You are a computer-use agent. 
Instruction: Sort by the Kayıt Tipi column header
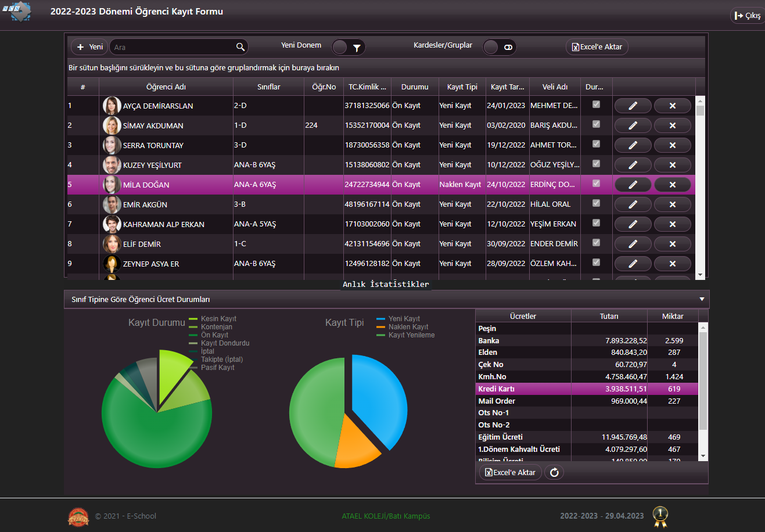pyautogui.click(x=462, y=87)
